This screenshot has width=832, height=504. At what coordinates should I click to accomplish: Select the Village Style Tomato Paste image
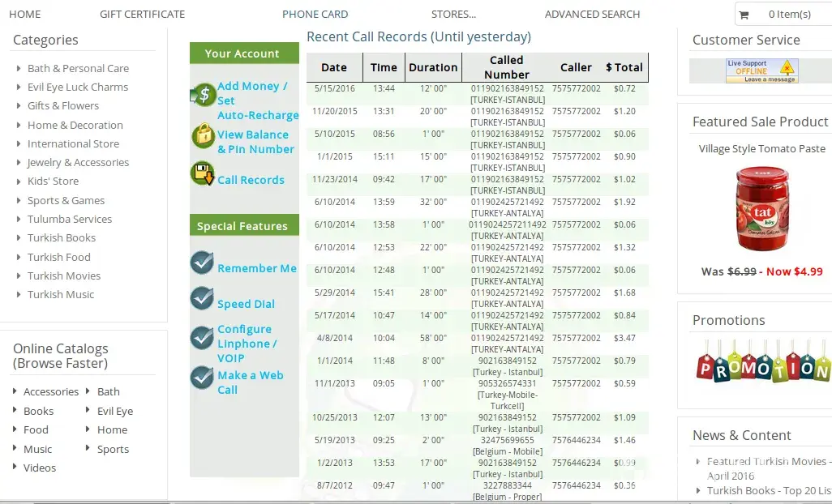(761, 208)
